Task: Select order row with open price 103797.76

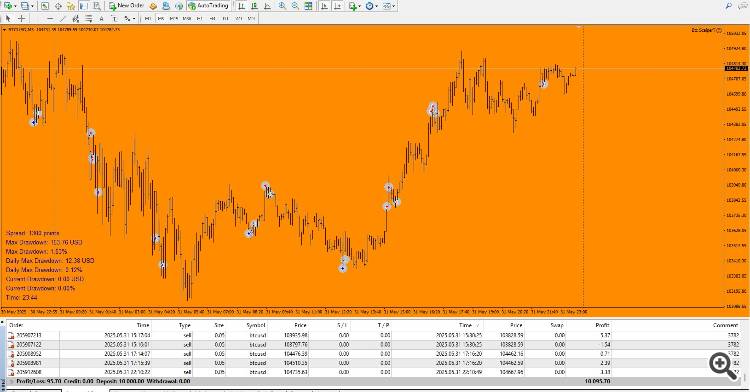Action: point(374,345)
